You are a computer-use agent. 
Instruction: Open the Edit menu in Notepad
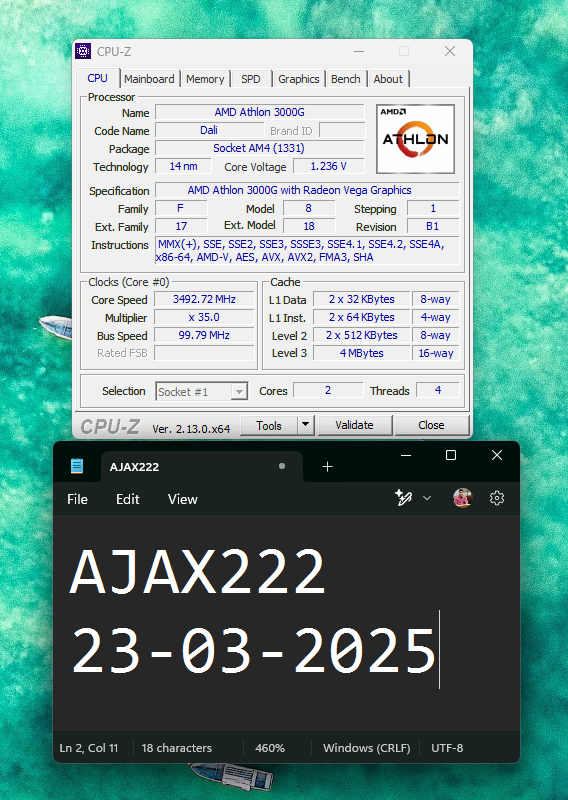tap(128, 499)
